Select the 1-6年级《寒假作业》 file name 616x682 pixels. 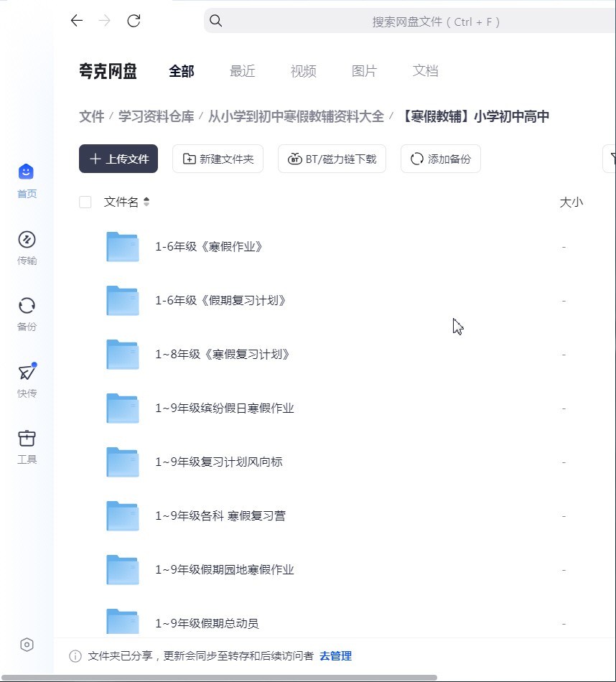(x=209, y=247)
